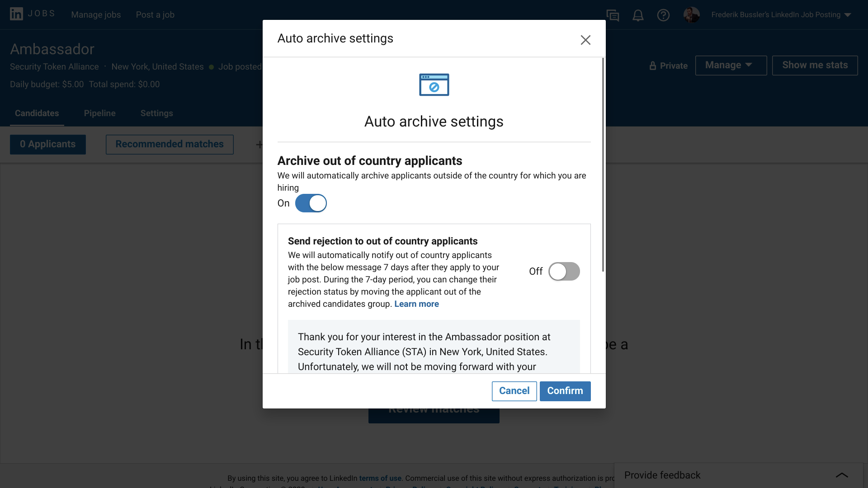Viewport: 868px width, 488px height.
Task: Click the Confirm button
Action: click(565, 391)
